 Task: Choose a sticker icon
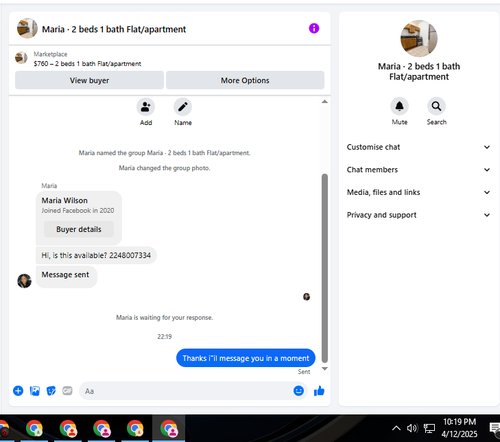point(51,391)
